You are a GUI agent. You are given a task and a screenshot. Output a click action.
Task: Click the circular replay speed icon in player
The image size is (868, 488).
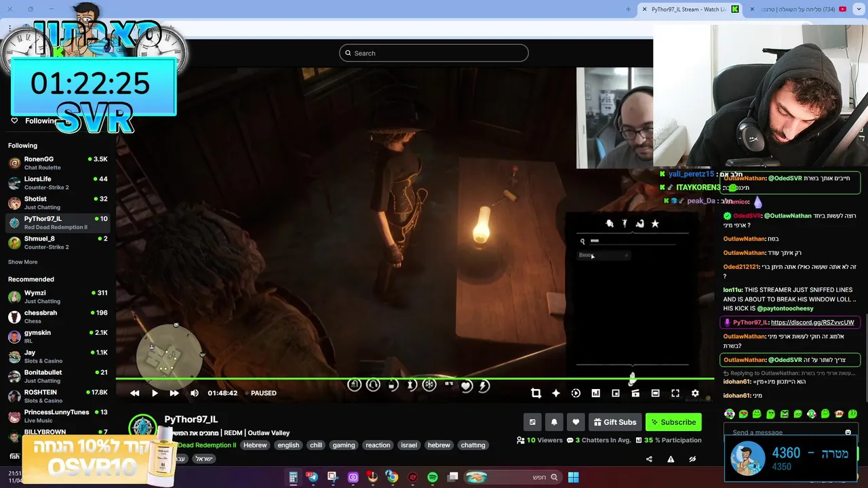(576, 393)
